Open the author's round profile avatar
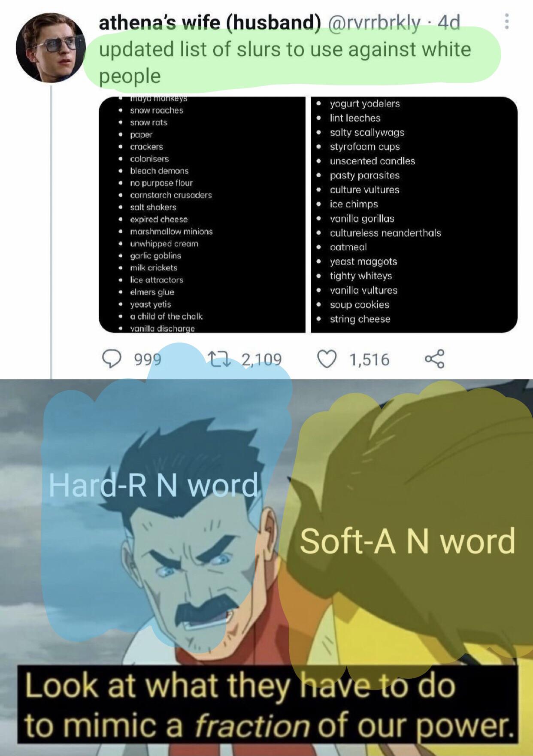This screenshot has width=533, height=756. point(51,48)
